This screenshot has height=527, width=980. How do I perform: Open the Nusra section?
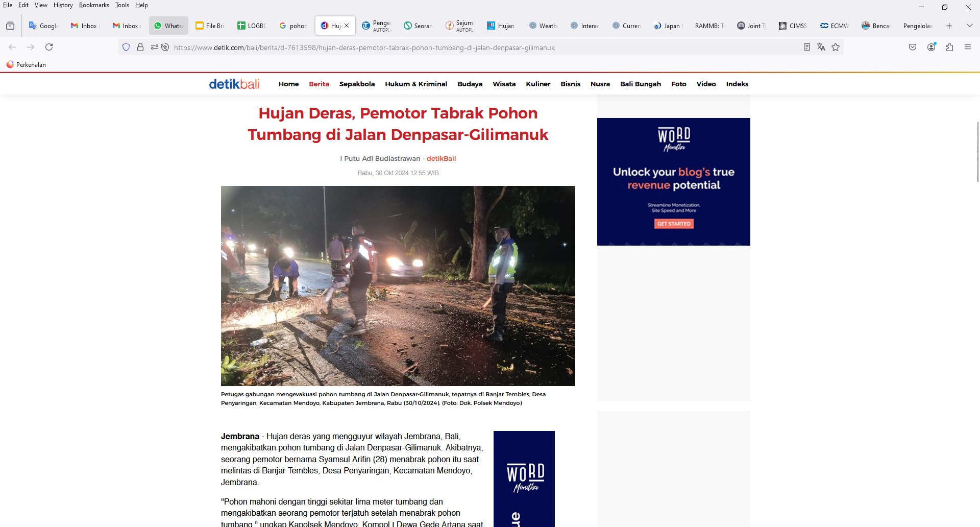pos(600,84)
